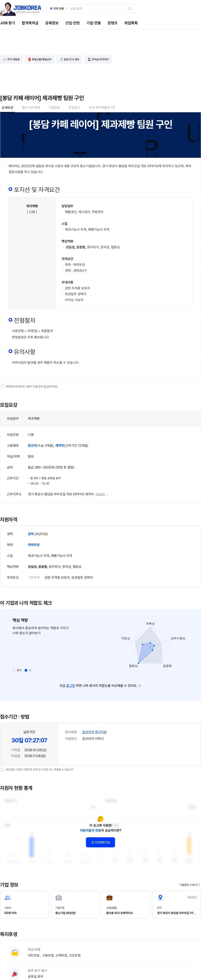This screenshot has height=980, width=201.
Task: Click the chevron next to 지도보기 in 근무지주소
Action: [107, 494]
